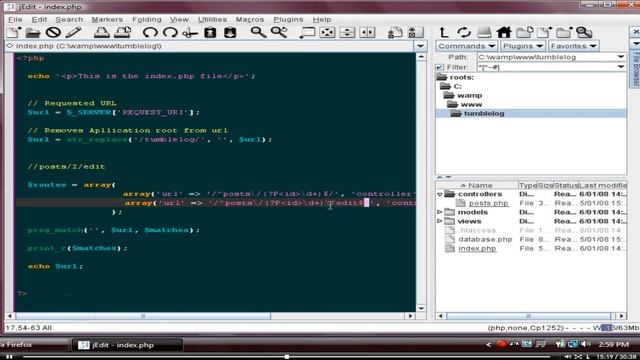
Task: Click the Unsplit view icon
Action: pyautogui.click(x=327, y=32)
